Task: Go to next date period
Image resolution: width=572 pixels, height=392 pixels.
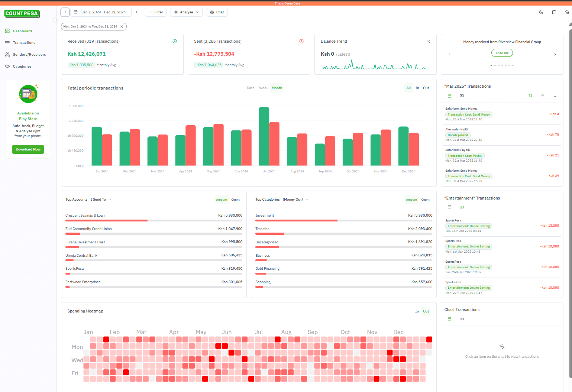Action: point(136,12)
